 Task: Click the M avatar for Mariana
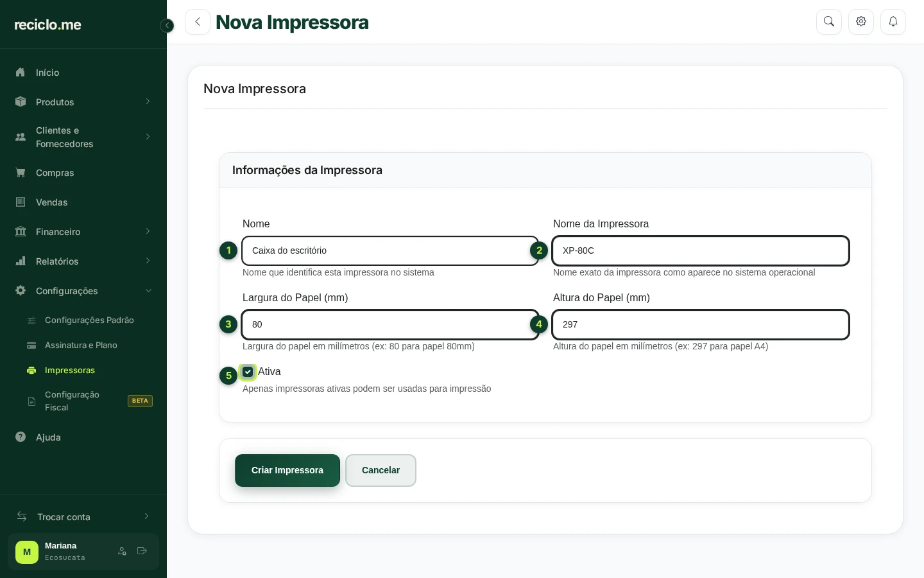(27, 552)
